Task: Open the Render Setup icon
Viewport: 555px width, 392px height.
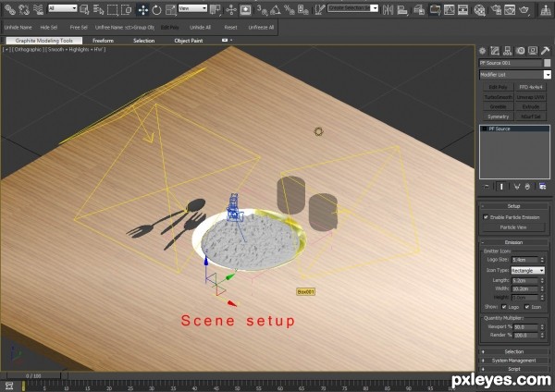Action: (x=496, y=9)
